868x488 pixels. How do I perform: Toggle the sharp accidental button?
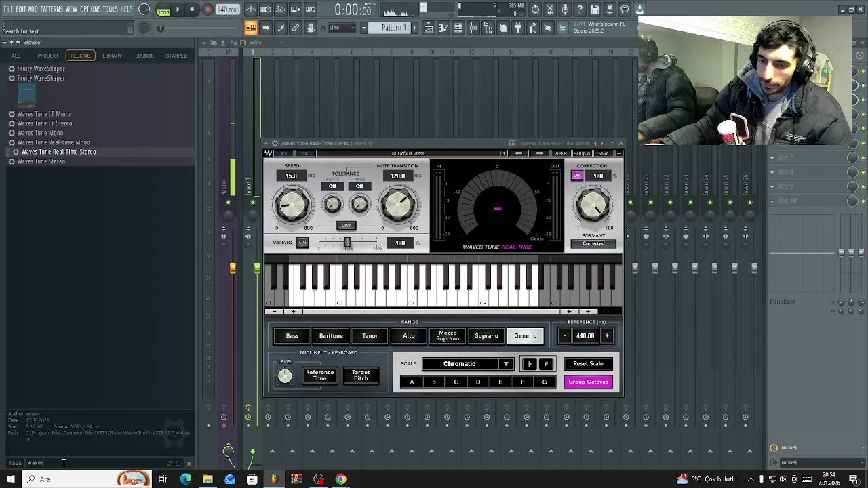point(546,364)
